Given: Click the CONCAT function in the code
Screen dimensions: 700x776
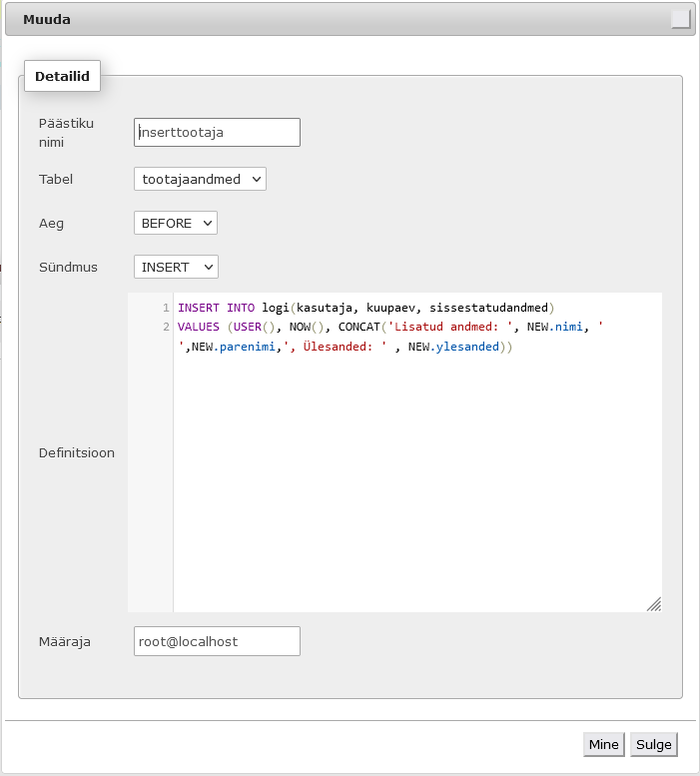Looking at the screenshot, I should pyautogui.click(x=359, y=328).
